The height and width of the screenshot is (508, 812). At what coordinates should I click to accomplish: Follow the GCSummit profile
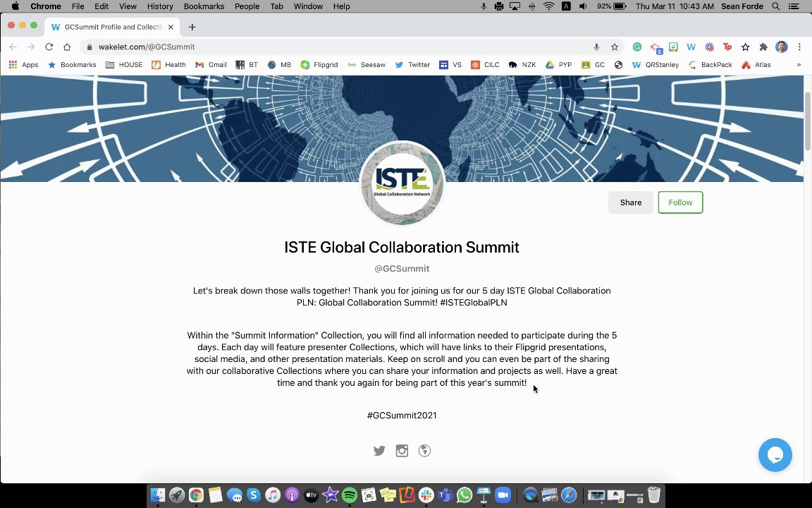pyautogui.click(x=680, y=202)
